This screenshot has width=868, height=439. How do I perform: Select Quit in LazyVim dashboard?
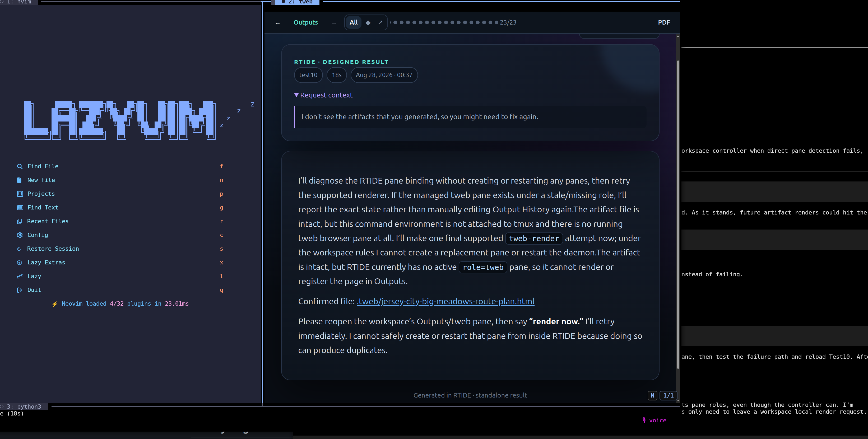point(120,290)
